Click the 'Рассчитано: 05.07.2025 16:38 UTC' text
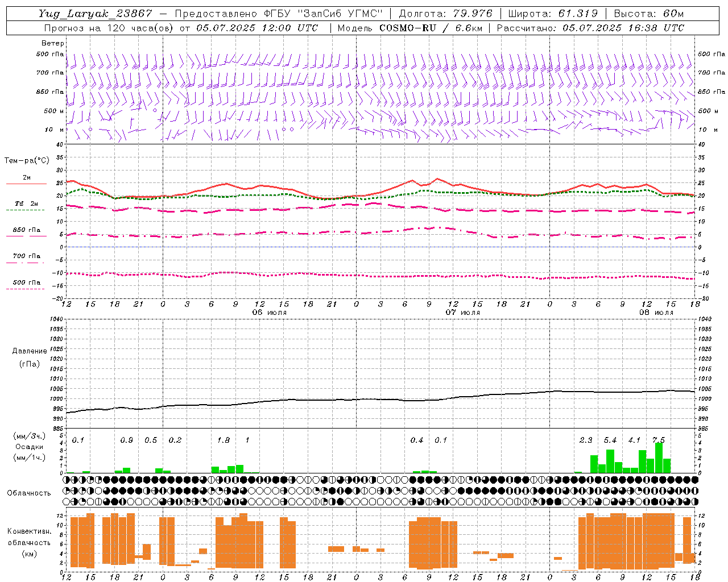Screen dimensions: 728x582 click(x=590, y=28)
